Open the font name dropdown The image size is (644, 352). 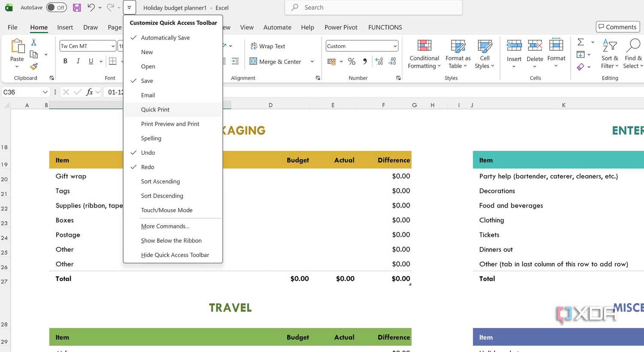(x=113, y=46)
